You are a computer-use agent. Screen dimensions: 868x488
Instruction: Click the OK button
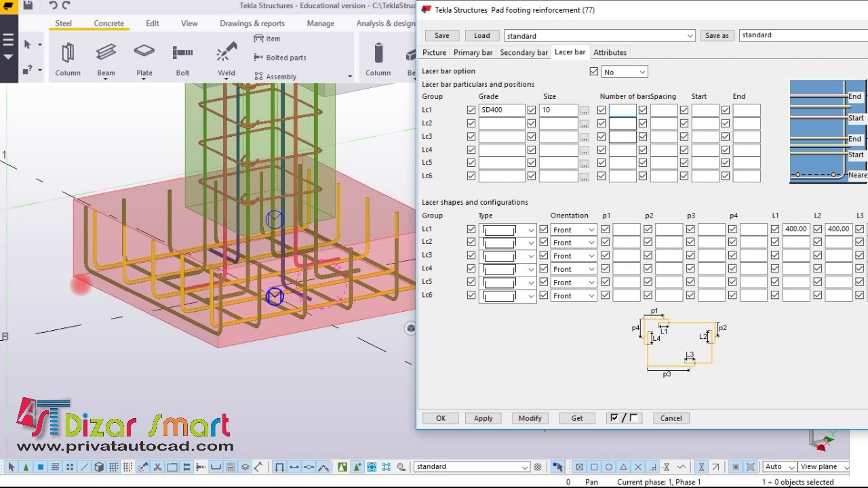click(440, 418)
